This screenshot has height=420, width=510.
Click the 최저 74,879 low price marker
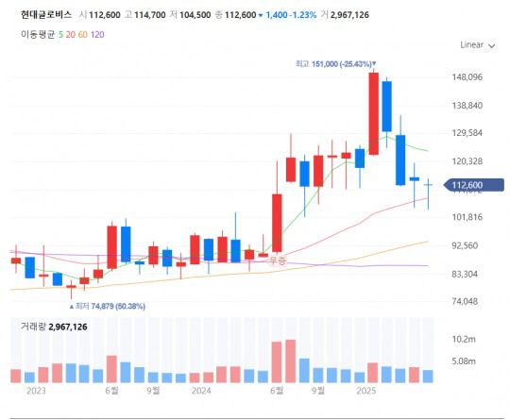click(x=108, y=306)
